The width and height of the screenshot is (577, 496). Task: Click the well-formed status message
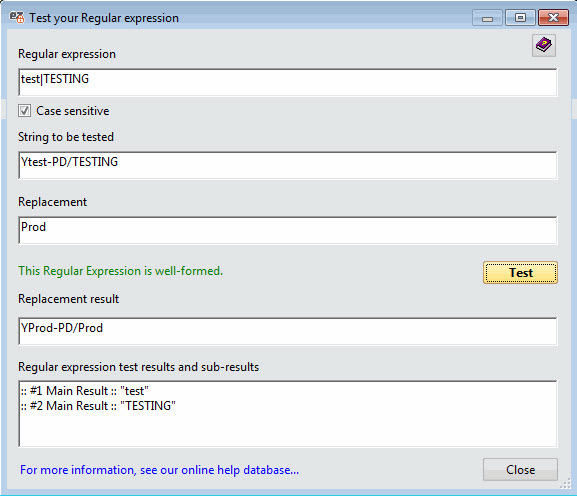(120, 271)
